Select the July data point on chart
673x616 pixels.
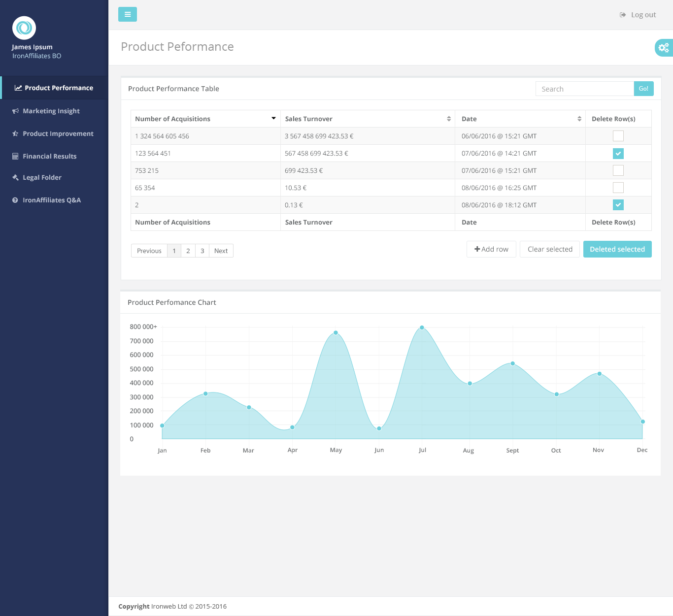422,327
